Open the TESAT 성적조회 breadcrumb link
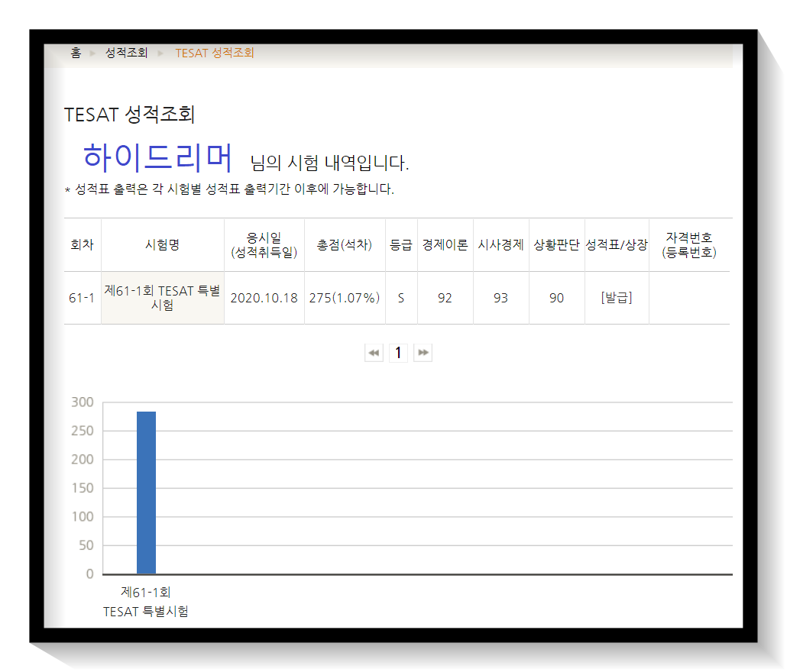 pos(214,53)
